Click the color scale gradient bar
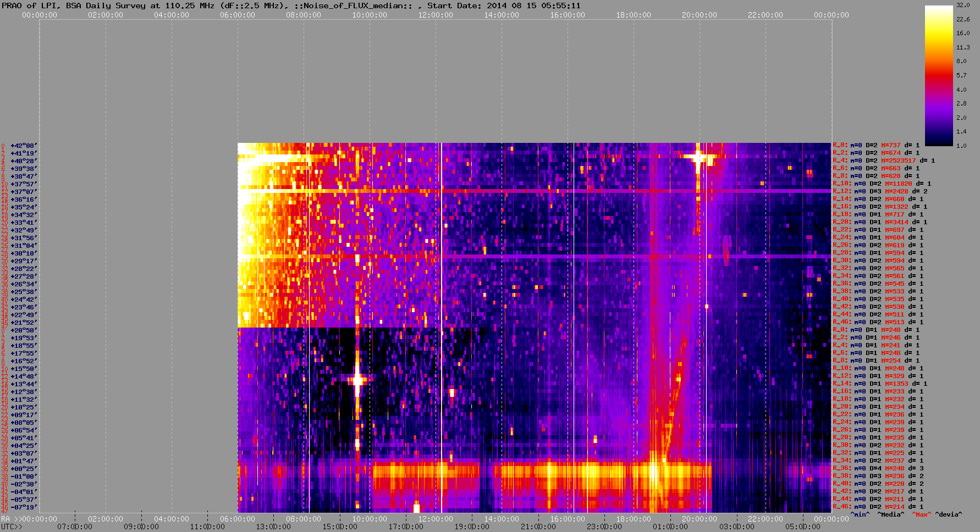 point(939,75)
